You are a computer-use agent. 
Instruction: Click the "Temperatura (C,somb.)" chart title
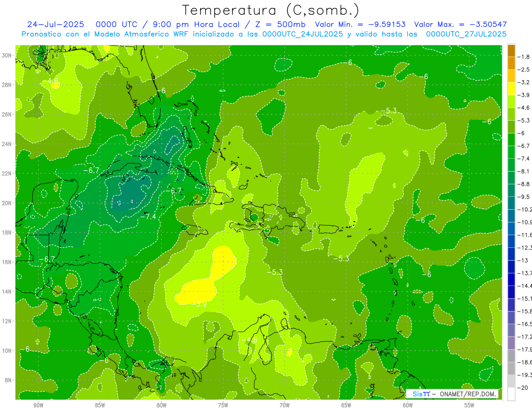point(270,10)
